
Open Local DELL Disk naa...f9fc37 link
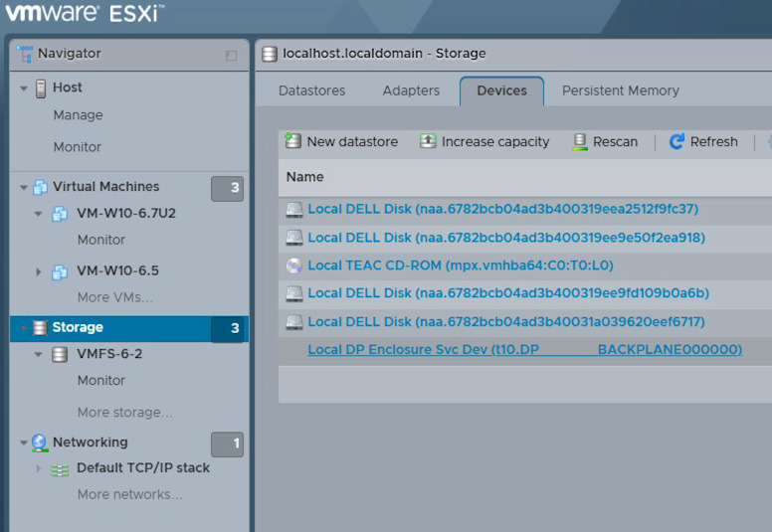pos(502,209)
